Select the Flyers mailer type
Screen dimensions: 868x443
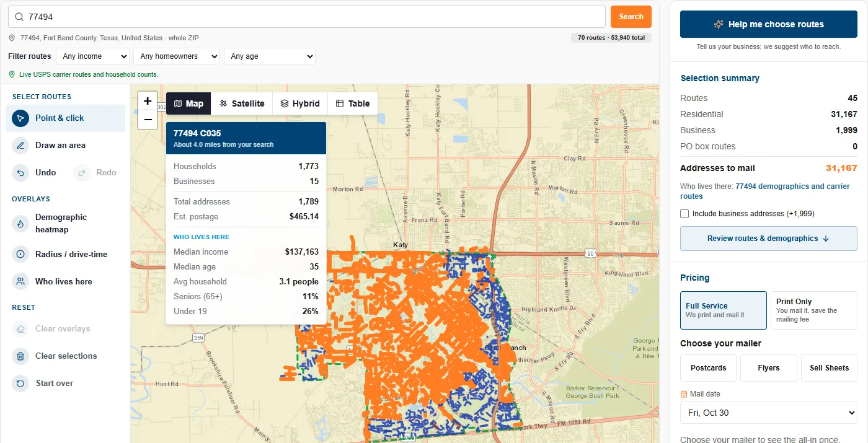pos(769,368)
